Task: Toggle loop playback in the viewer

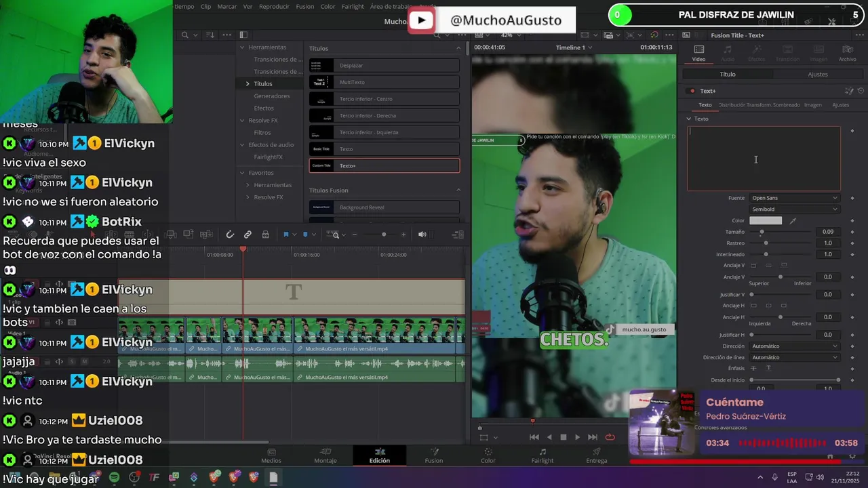Action: pyautogui.click(x=610, y=437)
